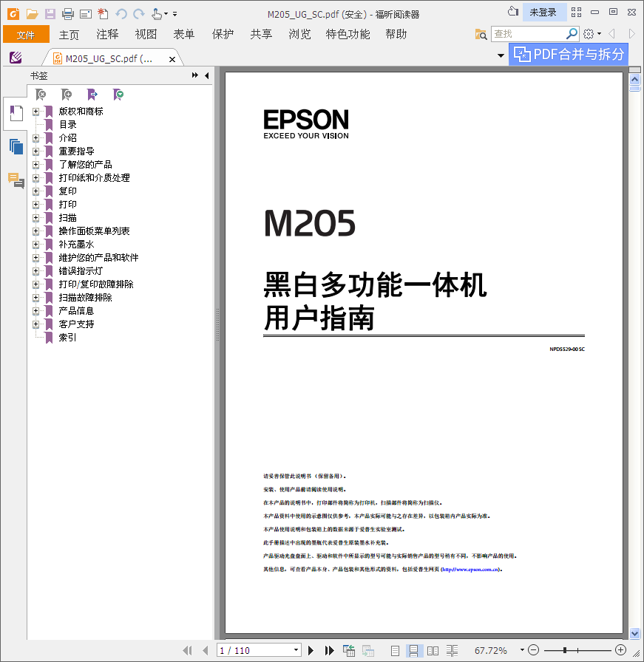The height and width of the screenshot is (662, 644).
Task: Open the page number dropdown arrow
Action: (296, 650)
